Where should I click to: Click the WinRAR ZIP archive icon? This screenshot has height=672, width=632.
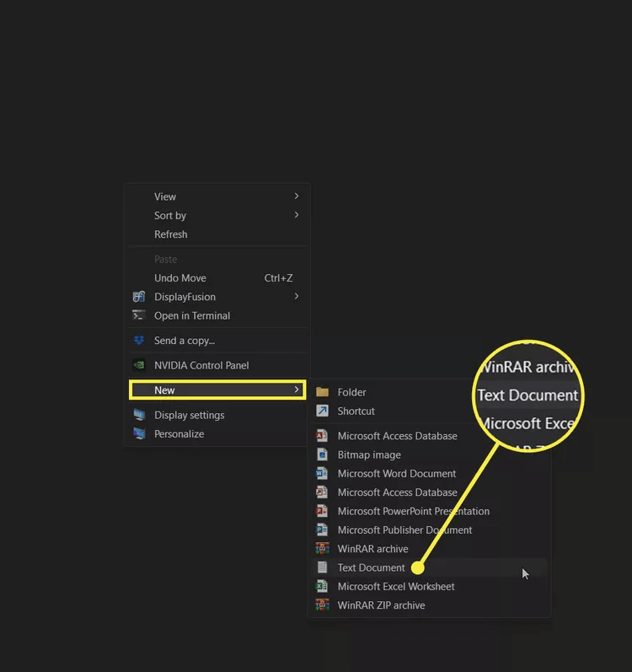tap(322, 605)
